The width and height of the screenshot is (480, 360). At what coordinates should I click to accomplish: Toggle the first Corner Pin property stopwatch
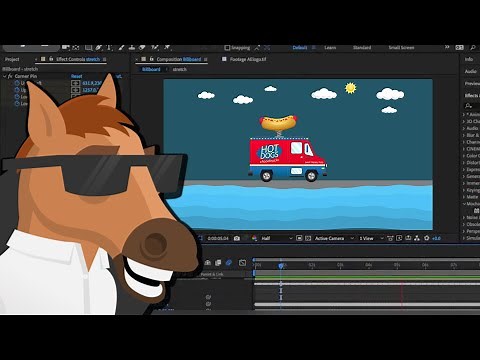pos(17,83)
